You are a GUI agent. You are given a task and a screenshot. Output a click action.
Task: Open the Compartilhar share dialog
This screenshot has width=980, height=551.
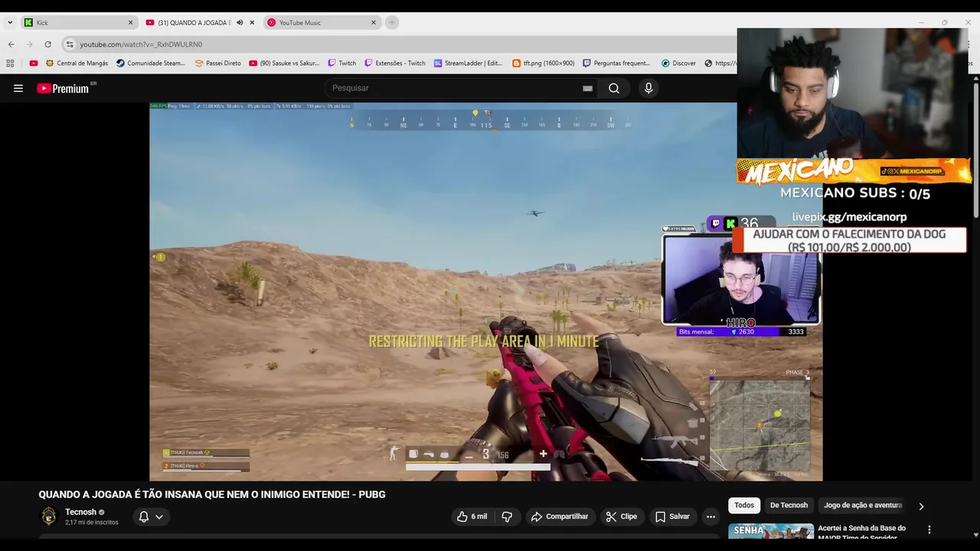pyautogui.click(x=560, y=517)
